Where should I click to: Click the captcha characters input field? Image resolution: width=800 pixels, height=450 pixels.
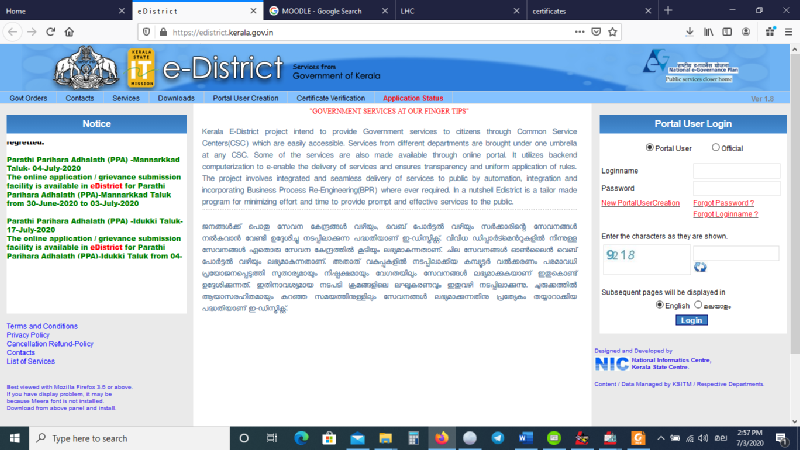(x=736, y=253)
